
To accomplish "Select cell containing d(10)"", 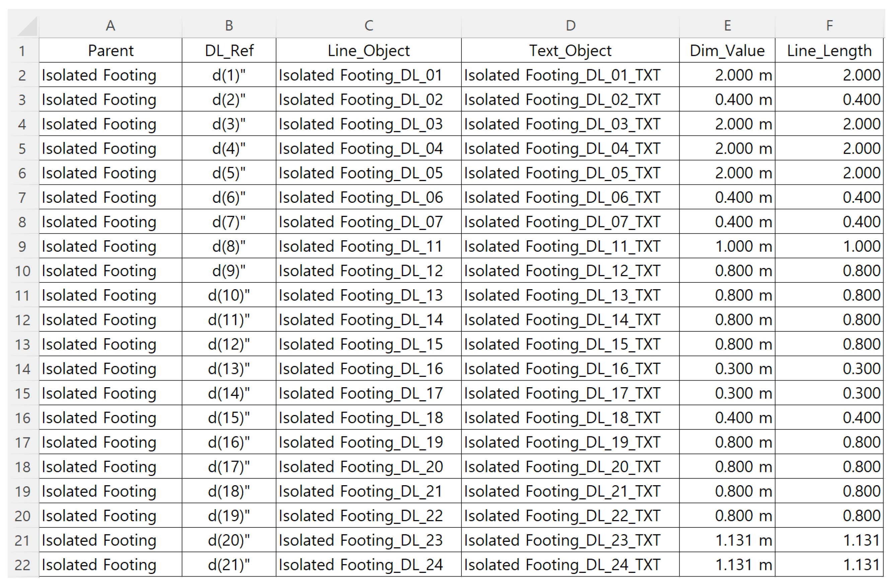I will tap(229, 296).
